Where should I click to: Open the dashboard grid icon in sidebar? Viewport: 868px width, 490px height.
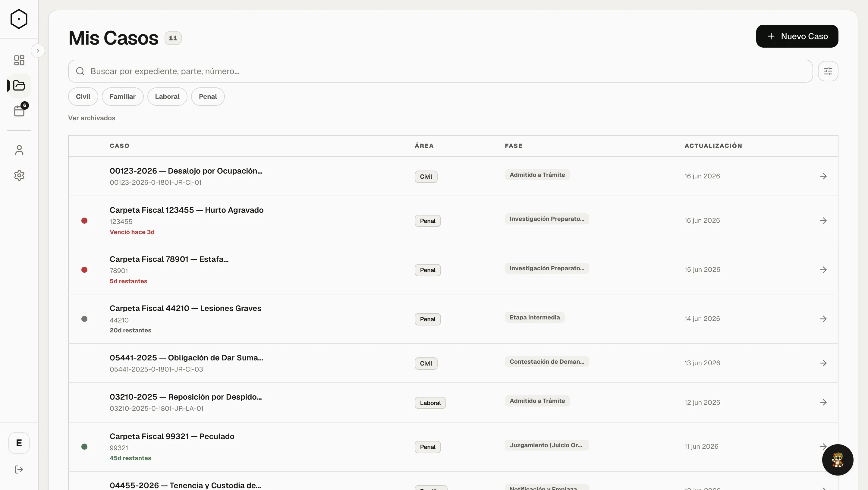pos(19,60)
